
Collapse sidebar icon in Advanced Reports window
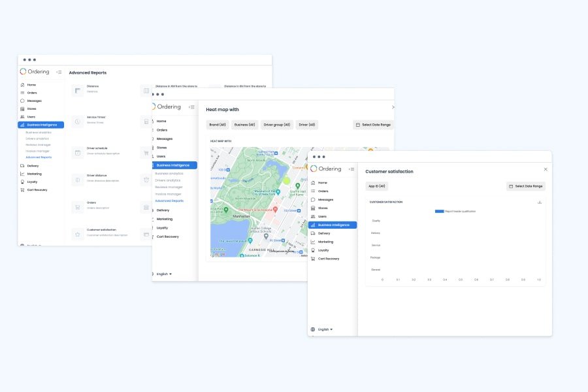coord(59,72)
